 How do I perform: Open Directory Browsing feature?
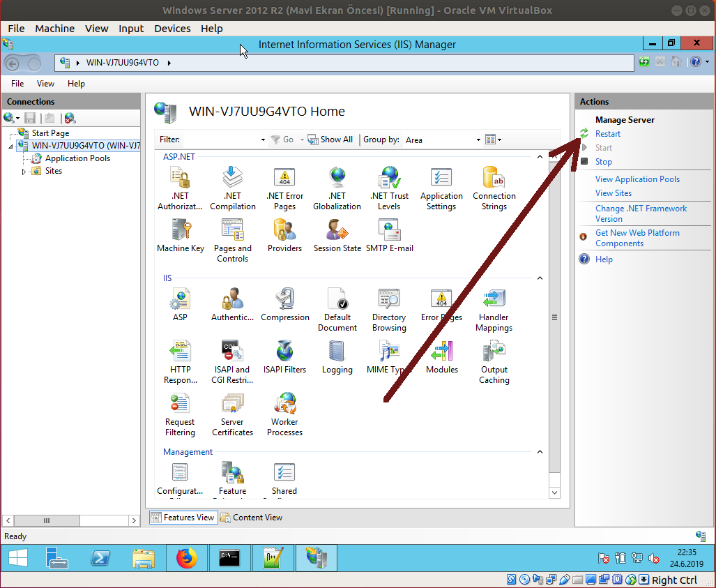click(x=389, y=310)
